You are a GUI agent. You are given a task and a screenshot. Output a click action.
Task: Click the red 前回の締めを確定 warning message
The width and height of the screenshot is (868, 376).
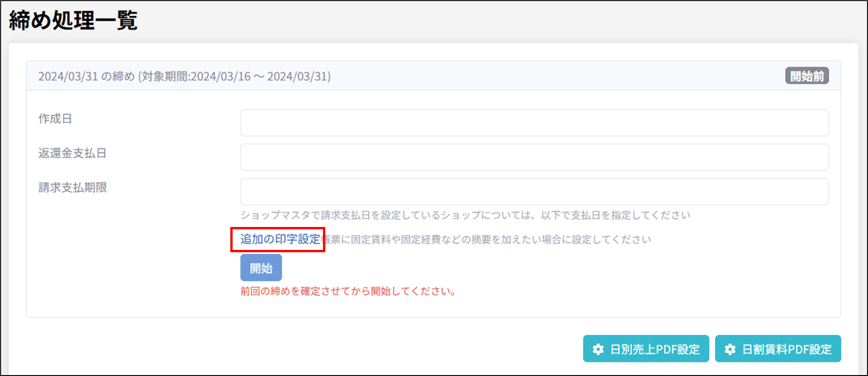(x=348, y=291)
